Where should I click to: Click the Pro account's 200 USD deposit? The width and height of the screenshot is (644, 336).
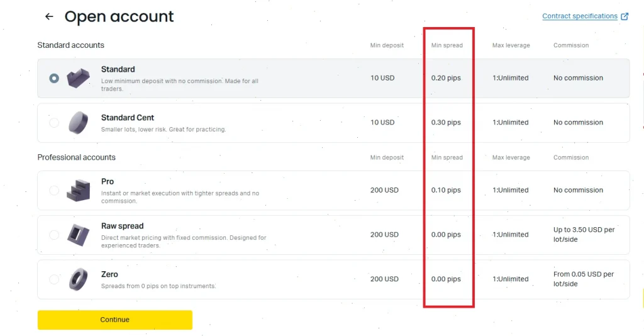(384, 190)
